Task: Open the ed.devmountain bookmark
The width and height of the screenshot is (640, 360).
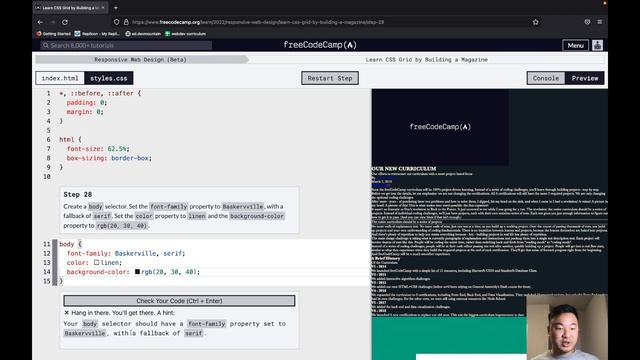Action: point(143,34)
